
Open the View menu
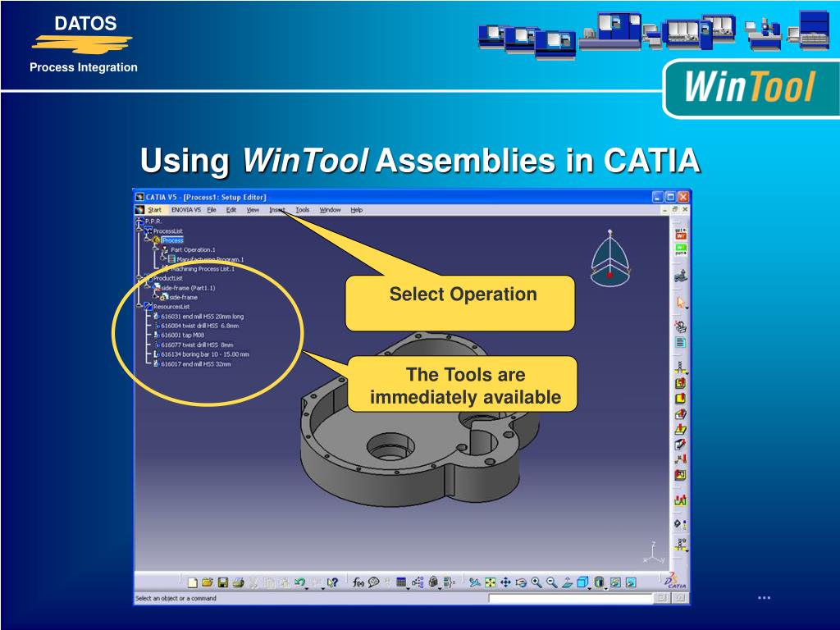[x=253, y=210]
